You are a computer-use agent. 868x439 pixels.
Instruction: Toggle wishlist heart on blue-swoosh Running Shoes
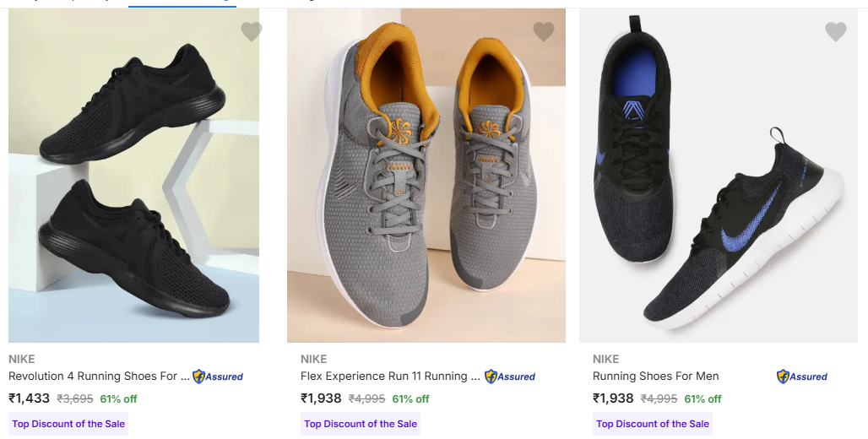pos(835,32)
